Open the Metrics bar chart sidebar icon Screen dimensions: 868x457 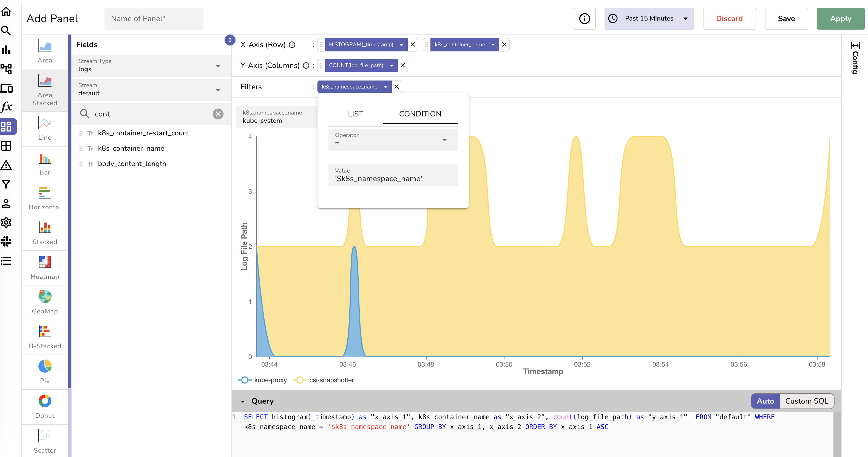pos(6,50)
